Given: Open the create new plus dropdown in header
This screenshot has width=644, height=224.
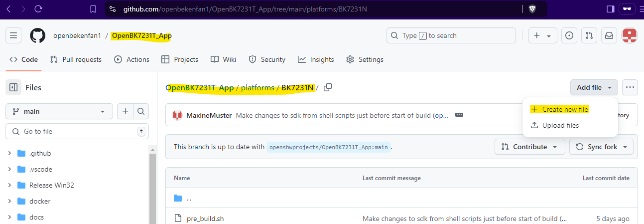Looking at the screenshot, I should click(x=542, y=35).
